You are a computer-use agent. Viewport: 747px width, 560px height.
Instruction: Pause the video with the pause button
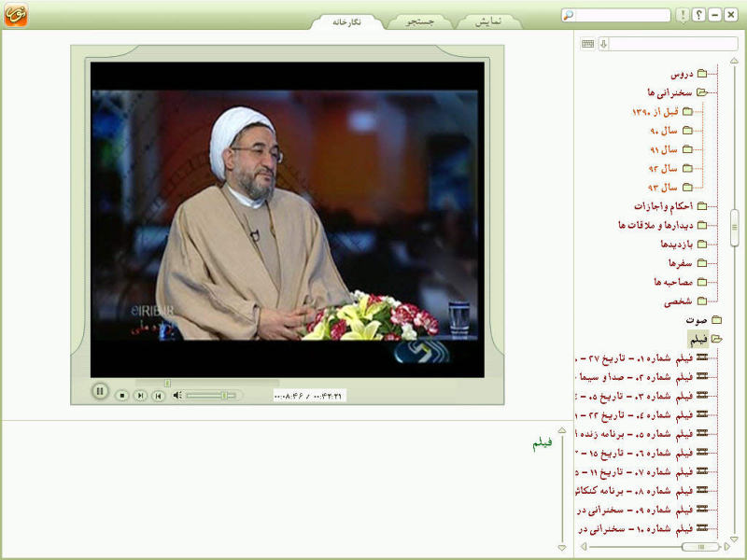click(100, 391)
